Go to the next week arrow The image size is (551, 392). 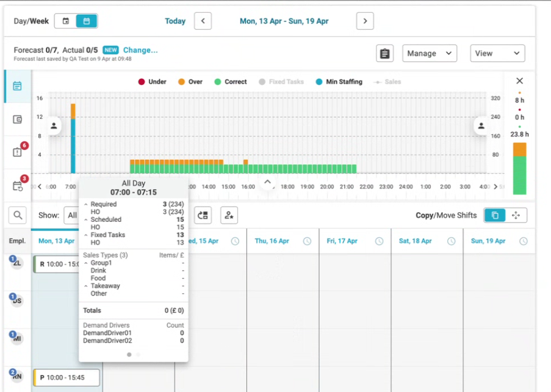365,21
